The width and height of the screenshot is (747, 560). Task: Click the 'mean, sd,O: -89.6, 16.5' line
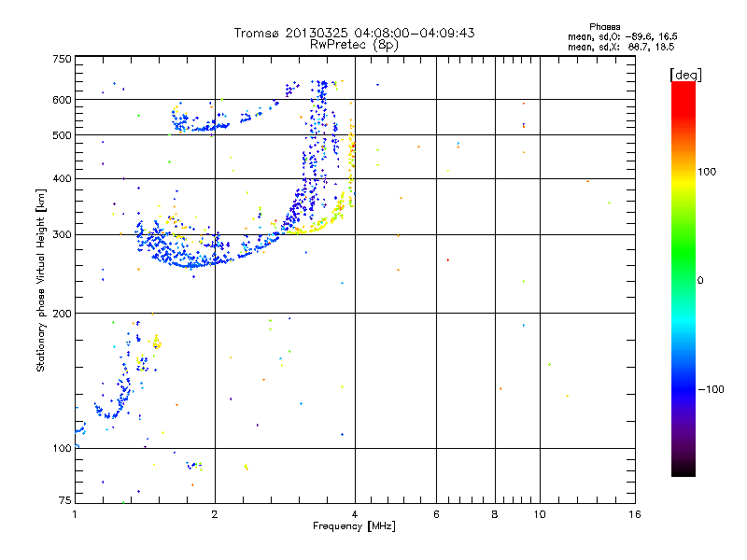tap(622, 36)
